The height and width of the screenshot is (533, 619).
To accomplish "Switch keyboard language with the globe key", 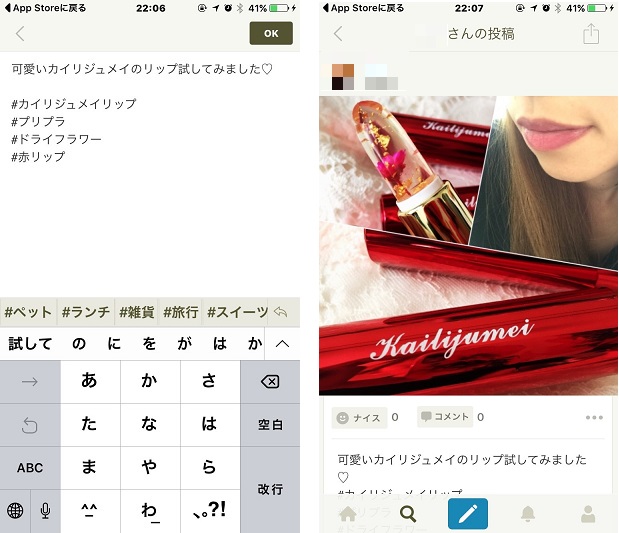I will (x=15, y=511).
